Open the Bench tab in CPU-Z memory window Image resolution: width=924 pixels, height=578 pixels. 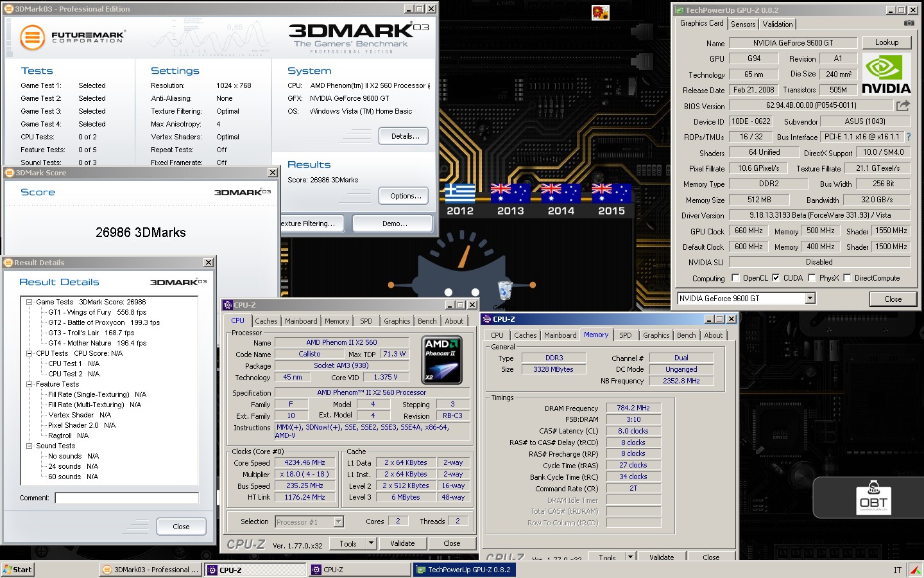tap(686, 335)
